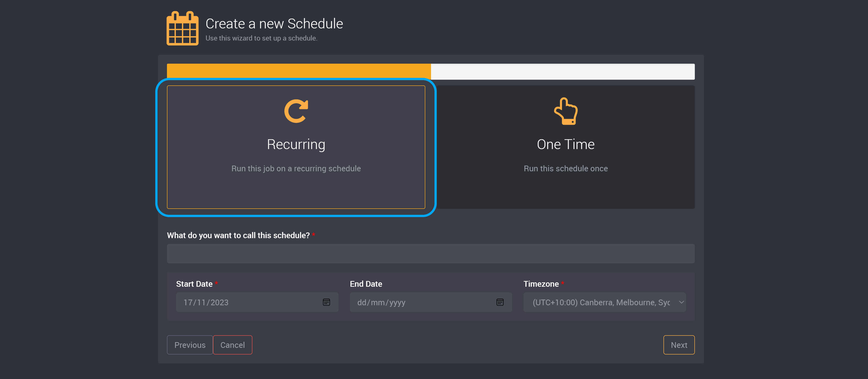
Task: Click the schedule name input field
Action: (x=431, y=254)
